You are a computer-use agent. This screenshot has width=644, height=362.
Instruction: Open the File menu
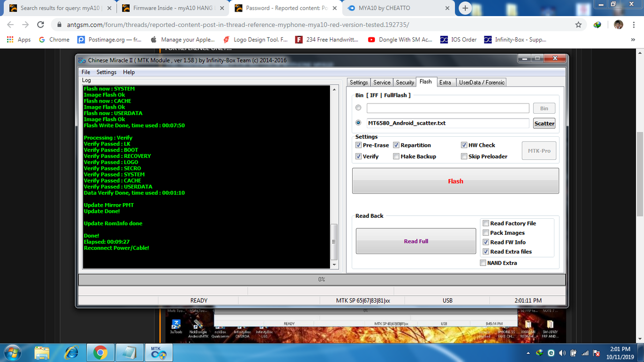tap(86, 72)
